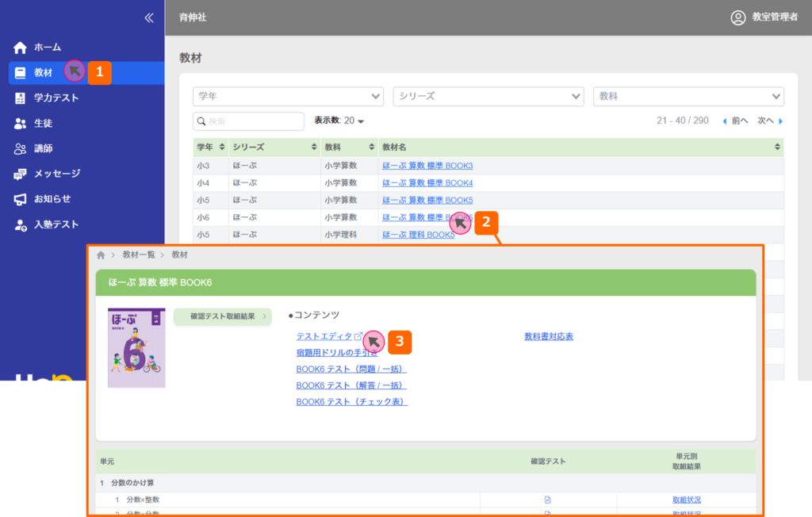Click the 講師 instructor icon

coord(21,149)
